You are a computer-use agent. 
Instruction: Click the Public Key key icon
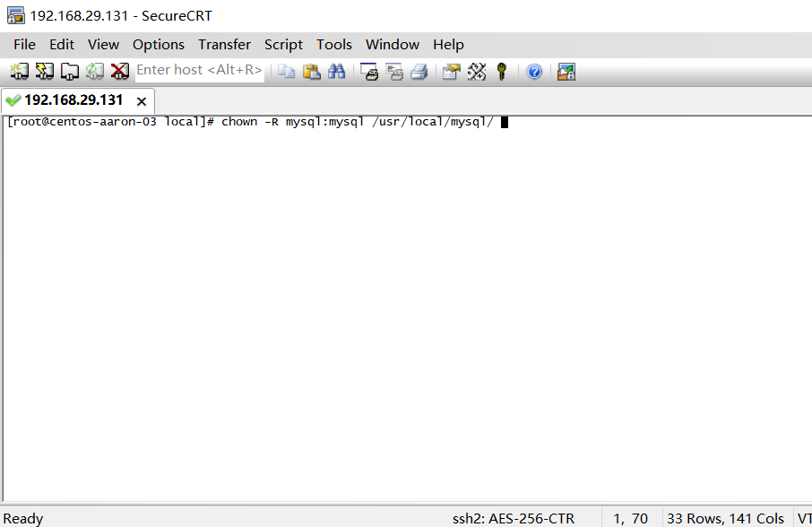tap(501, 72)
